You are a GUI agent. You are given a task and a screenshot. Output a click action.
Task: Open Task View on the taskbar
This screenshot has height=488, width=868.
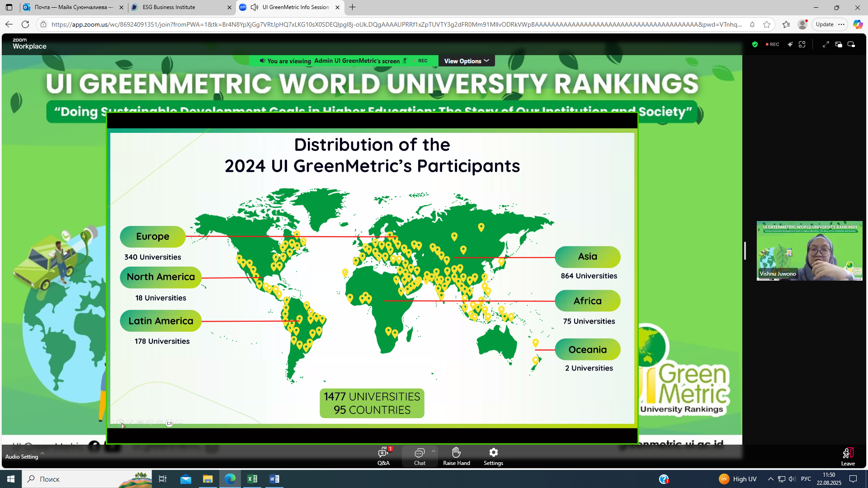[x=163, y=479]
